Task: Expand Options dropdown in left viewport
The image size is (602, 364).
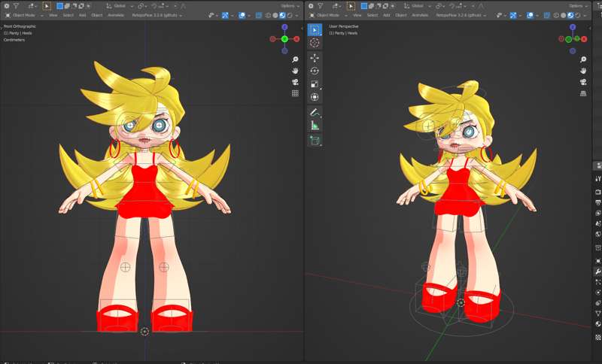Action: 290,6
